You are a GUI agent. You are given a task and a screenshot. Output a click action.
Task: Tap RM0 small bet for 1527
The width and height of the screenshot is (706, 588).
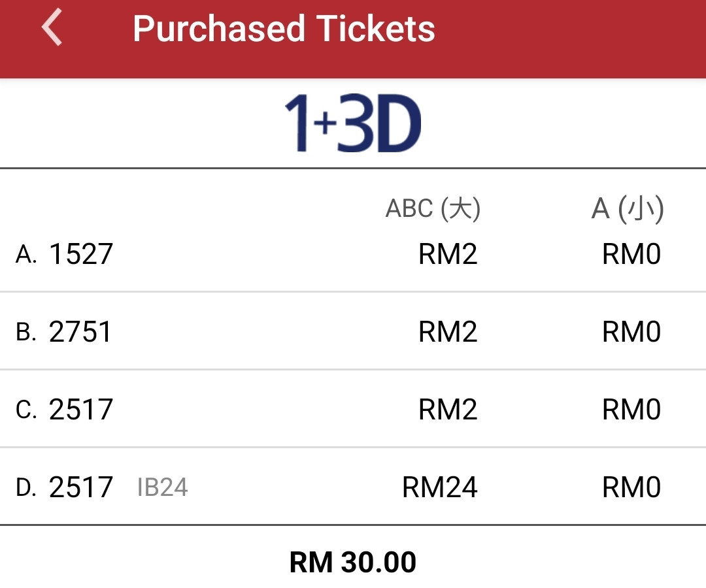point(631,254)
